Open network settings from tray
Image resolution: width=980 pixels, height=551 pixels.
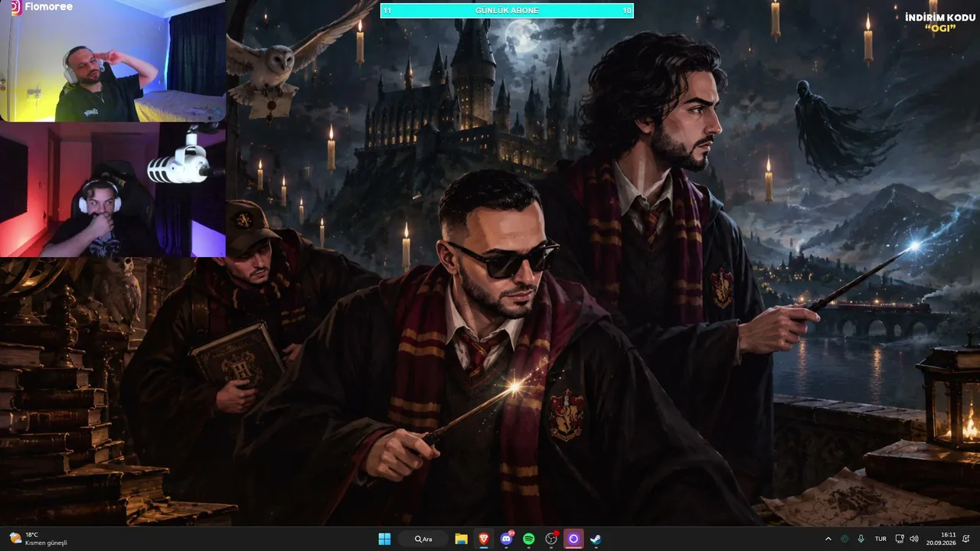[x=900, y=539]
